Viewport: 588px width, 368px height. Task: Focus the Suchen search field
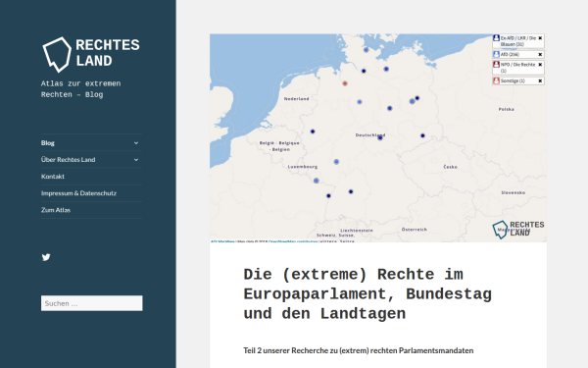click(92, 303)
